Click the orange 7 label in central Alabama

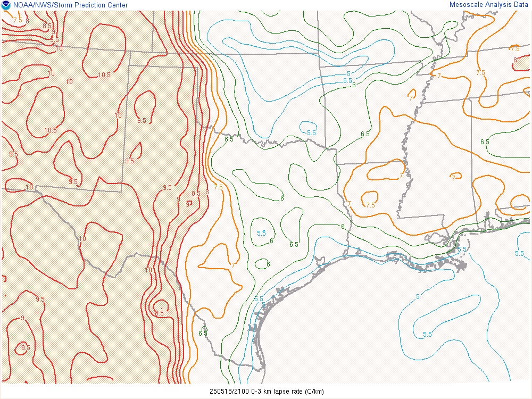click(453, 178)
